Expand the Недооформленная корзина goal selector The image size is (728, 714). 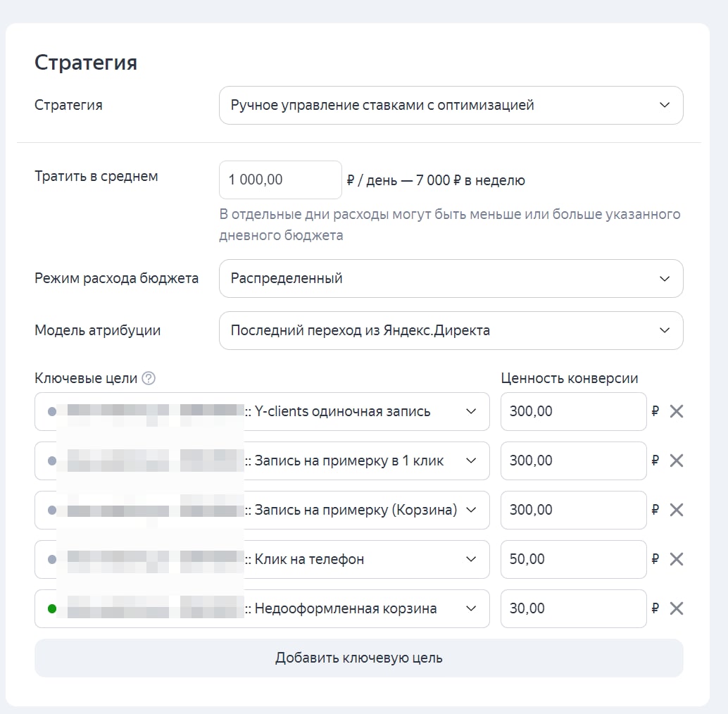471,608
